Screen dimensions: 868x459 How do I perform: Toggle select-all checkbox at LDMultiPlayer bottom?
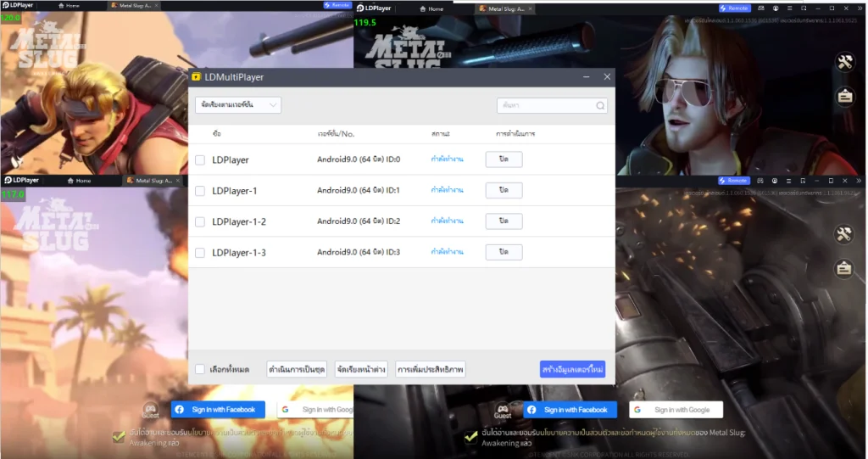(x=200, y=369)
